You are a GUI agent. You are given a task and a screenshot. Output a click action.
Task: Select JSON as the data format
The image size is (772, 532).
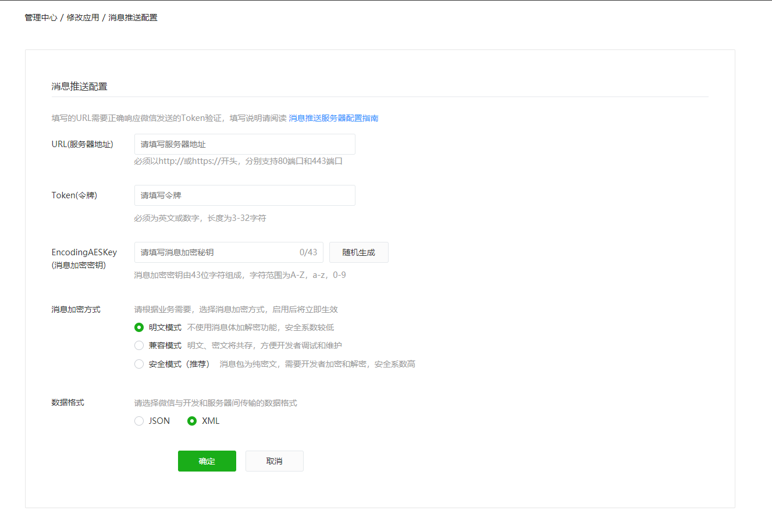click(139, 421)
